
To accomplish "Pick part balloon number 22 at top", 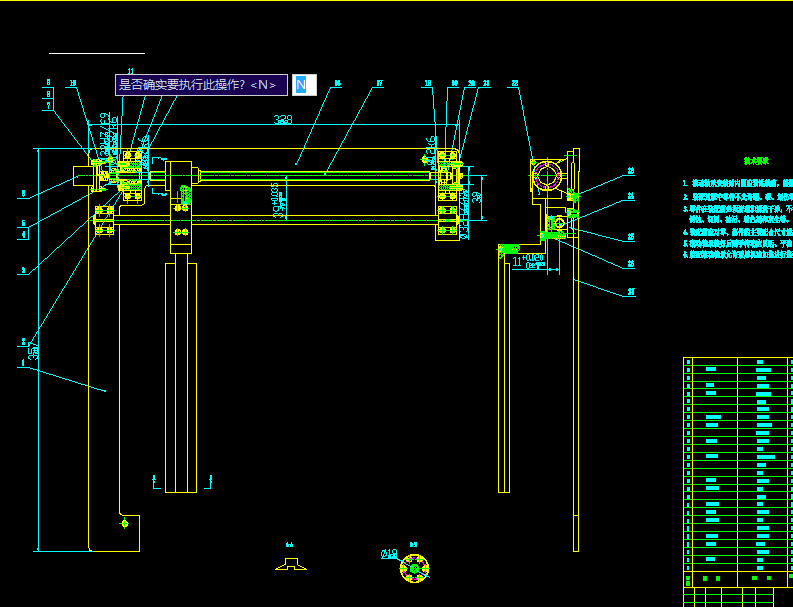I will point(515,83).
